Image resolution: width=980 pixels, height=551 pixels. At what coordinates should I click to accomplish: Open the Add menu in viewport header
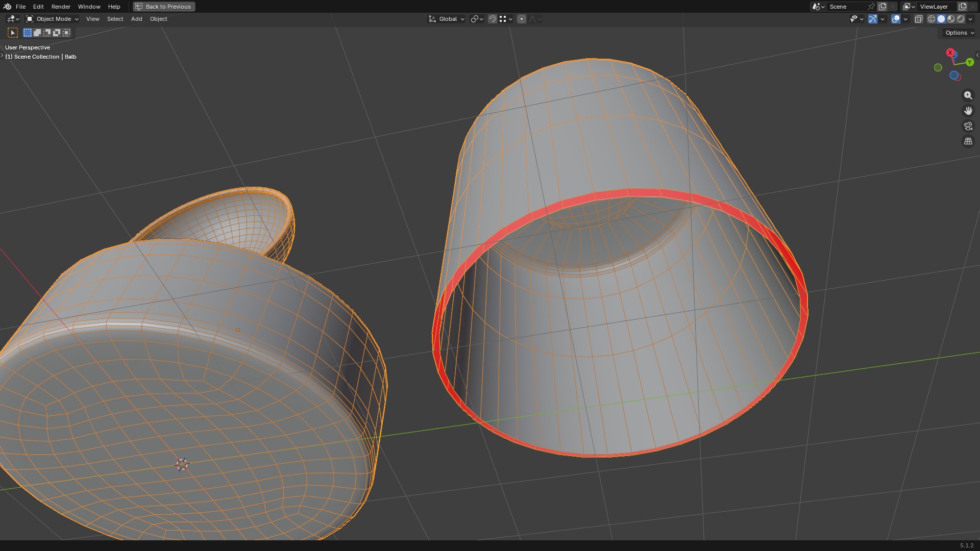pos(136,19)
